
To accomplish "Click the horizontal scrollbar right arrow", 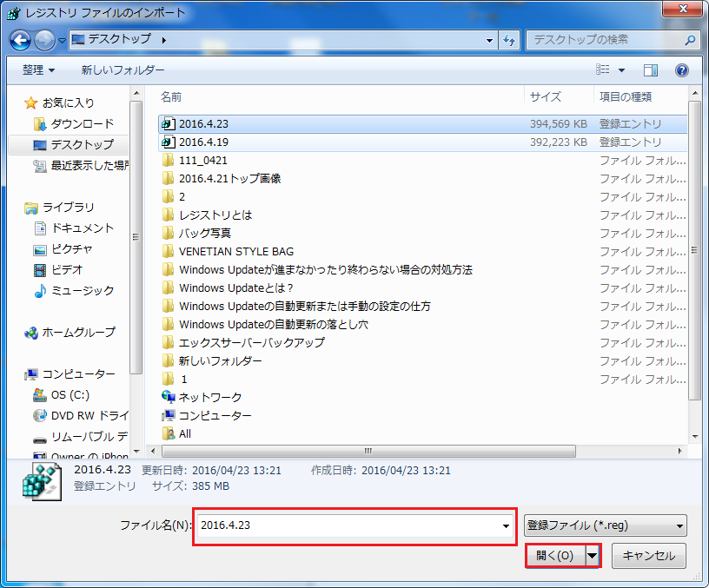I will (x=679, y=451).
